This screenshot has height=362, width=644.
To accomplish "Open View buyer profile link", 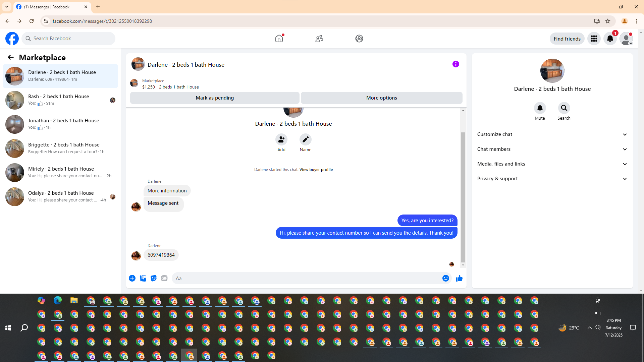I will click(x=316, y=170).
